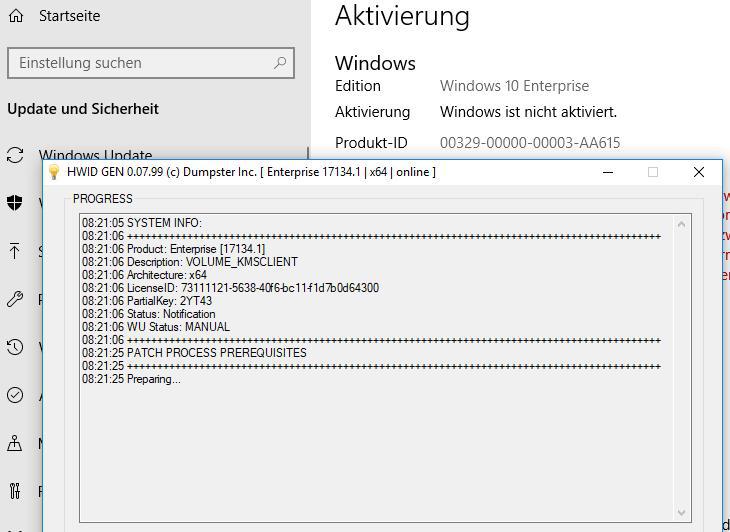Click the magnifier icon in search box
730x532 pixels.
pyautogui.click(x=280, y=62)
